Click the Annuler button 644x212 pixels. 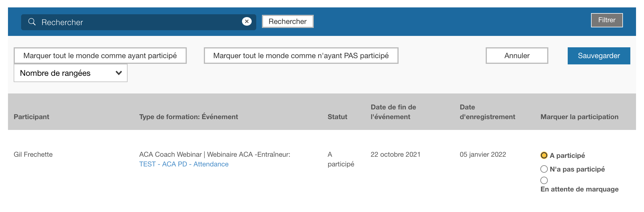coord(517,56)
